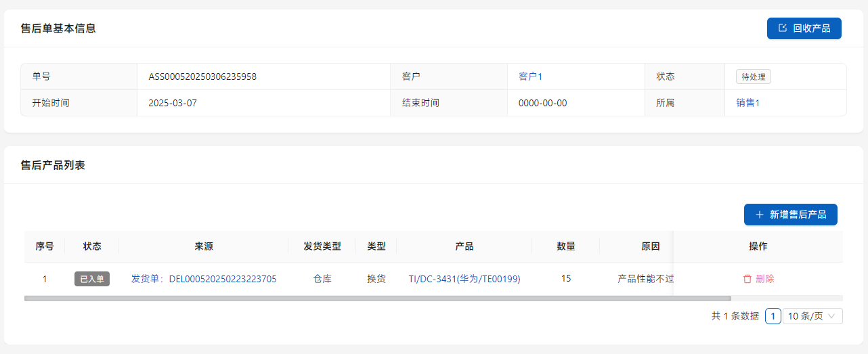Open the 销售1 owner link
Image resolution: width=868 pixels, height=354 pixels.
pyautogui.click(x=747, y=103)
